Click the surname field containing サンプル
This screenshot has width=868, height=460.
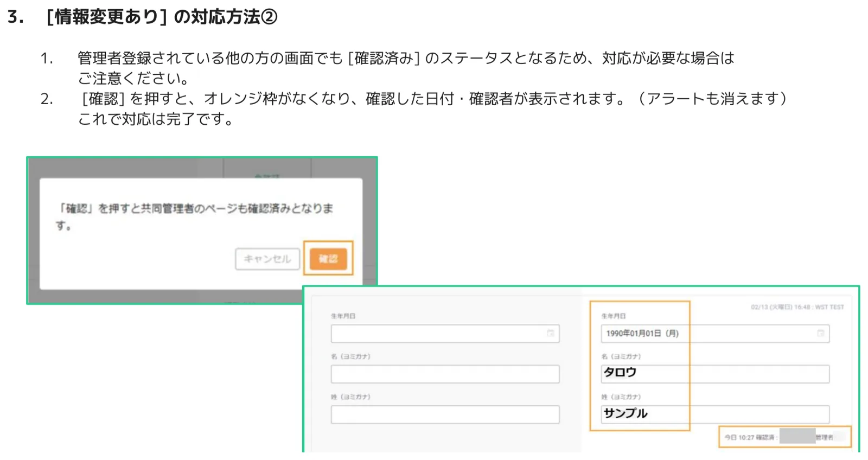coord(715,414)
